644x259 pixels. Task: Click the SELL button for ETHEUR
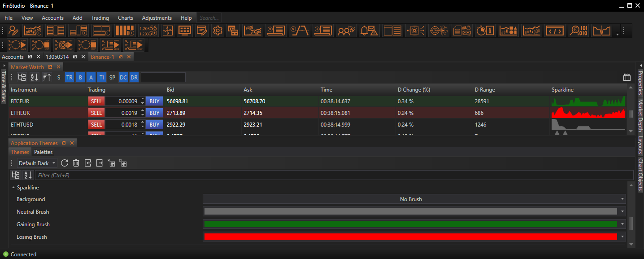(96, 113)
